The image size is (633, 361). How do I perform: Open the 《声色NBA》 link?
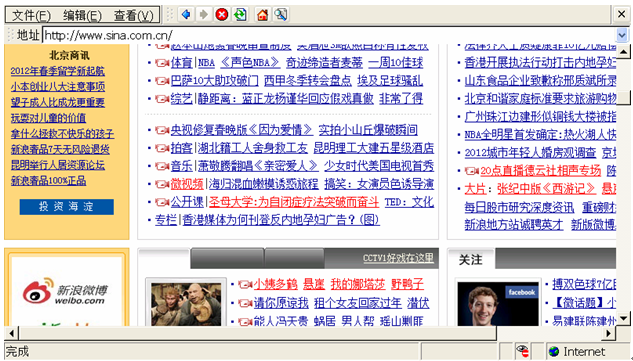coord(250,63)
